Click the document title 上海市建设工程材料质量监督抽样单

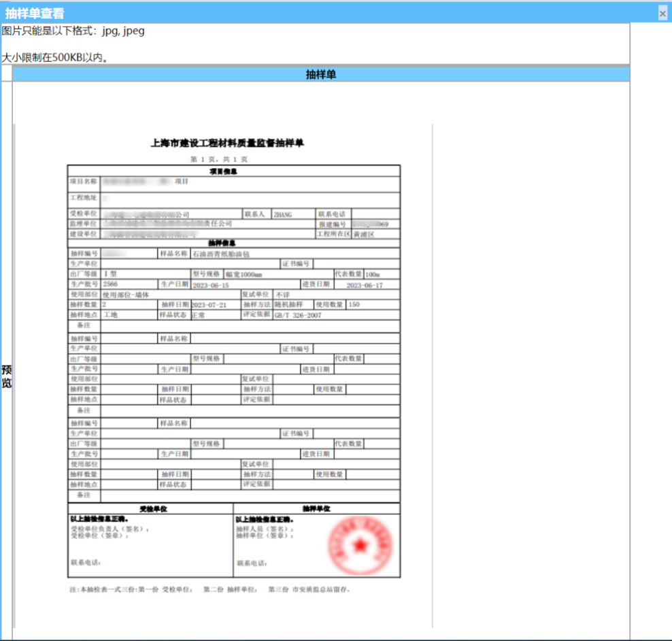pyautogui.click(x=227, y=144)
